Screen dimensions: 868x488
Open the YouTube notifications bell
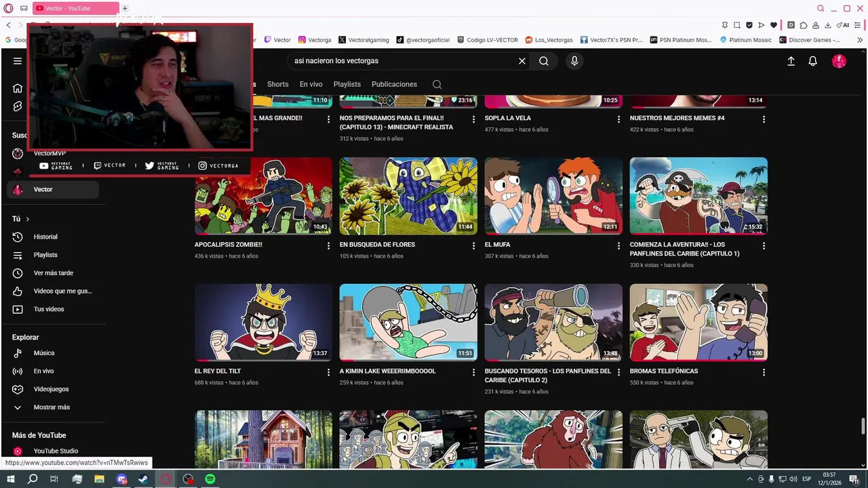pos(812,61)
